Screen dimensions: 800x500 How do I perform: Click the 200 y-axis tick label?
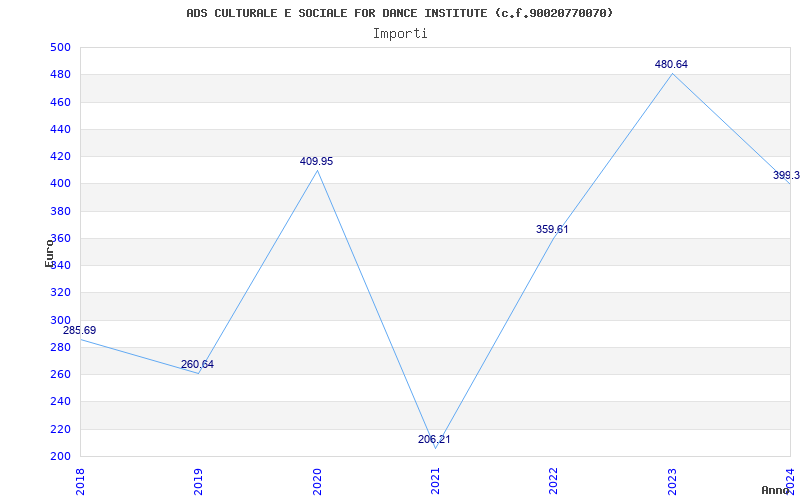click(60, 456)
